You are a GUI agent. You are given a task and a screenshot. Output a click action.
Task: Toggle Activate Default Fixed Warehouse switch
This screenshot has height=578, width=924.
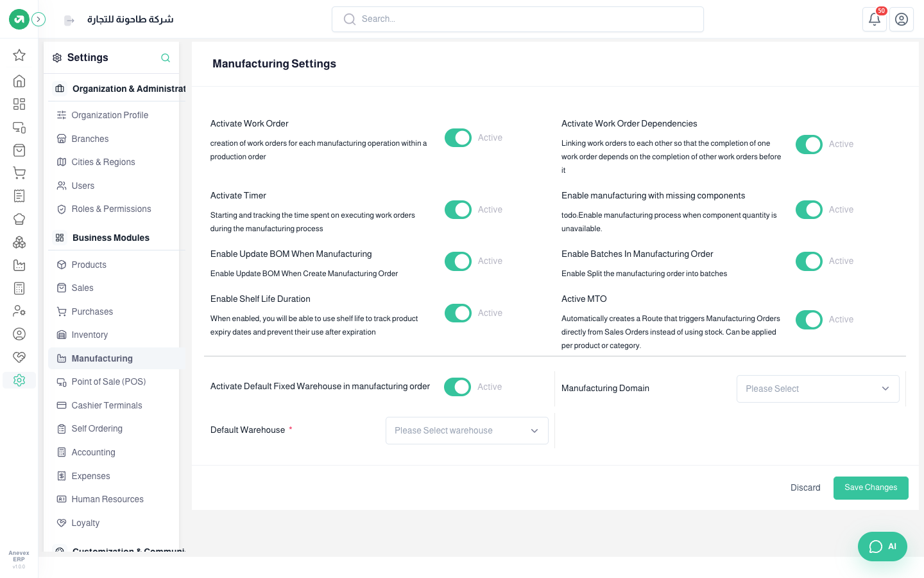click(458, 387)
